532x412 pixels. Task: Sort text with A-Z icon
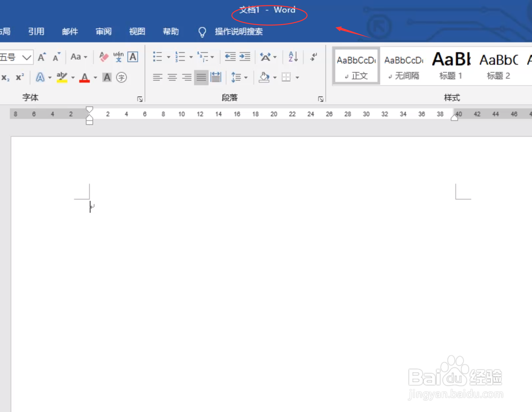[293, 57]
